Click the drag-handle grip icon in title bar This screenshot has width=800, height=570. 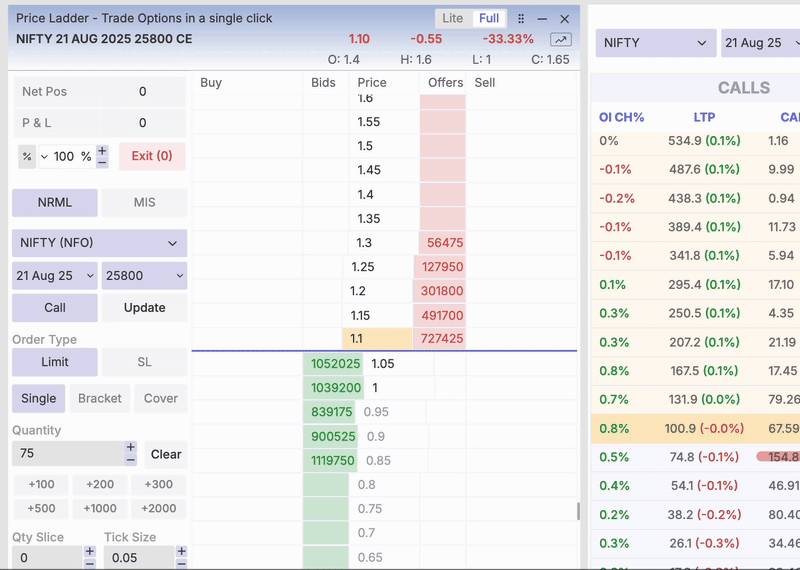tap(521, 19)
